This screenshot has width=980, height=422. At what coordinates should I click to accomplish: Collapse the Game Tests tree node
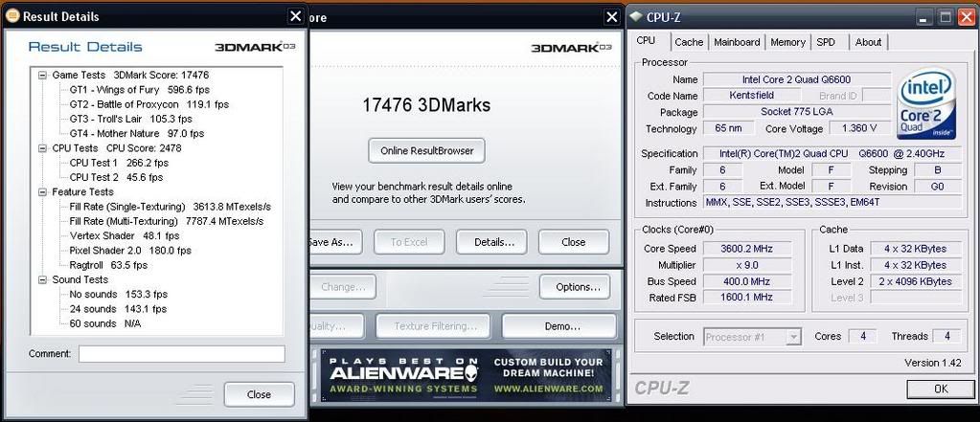coord(42,75)
